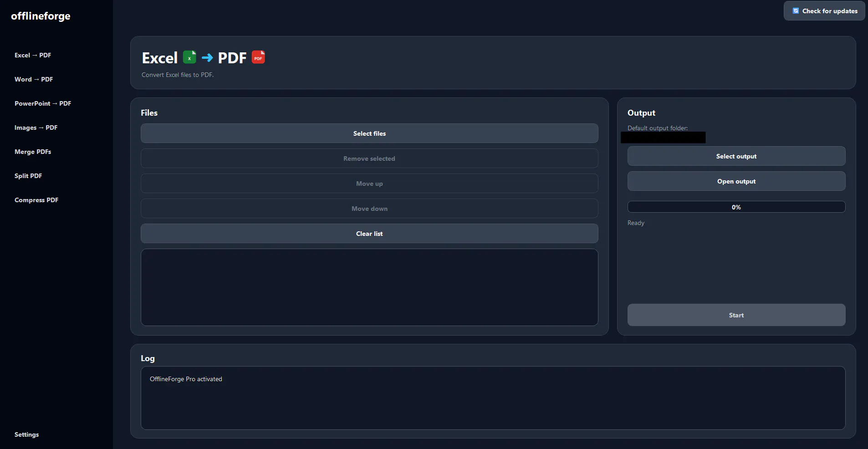Click the 'Files' panel heading
Screen dimensions: 868x449
tap(149, 113)
